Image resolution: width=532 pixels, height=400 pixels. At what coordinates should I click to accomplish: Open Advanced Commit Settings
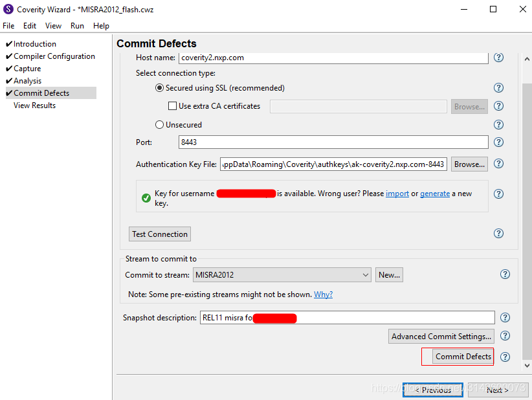[441, 336]
